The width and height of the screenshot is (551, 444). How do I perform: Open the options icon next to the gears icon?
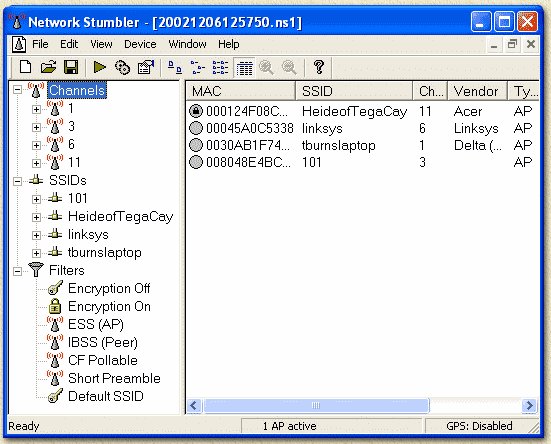pyautogui.click(x=146, y=67)
